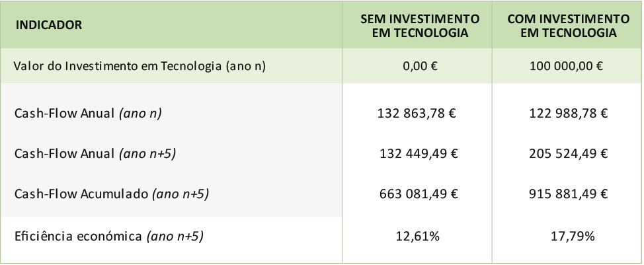
Task: Select the INDICADOR column header
Action: (49, 25)
